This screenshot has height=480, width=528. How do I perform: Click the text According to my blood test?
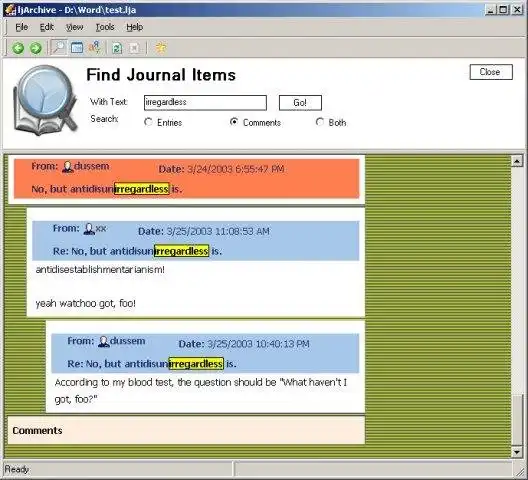point(115,383)
